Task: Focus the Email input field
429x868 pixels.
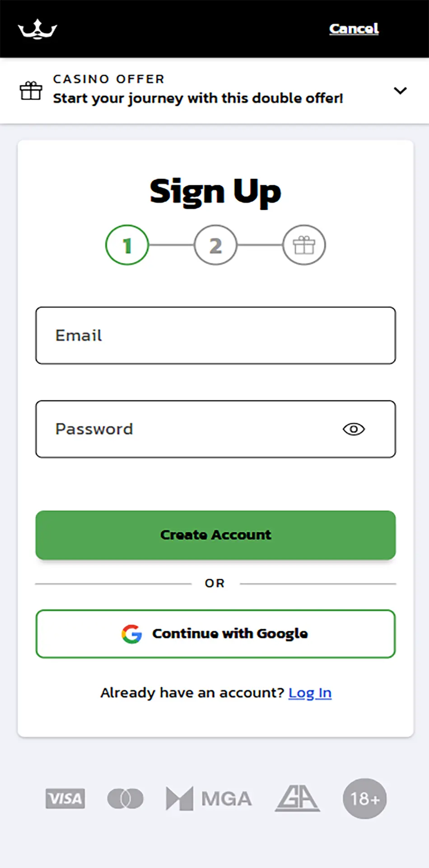Action: (x=215, y=335)
